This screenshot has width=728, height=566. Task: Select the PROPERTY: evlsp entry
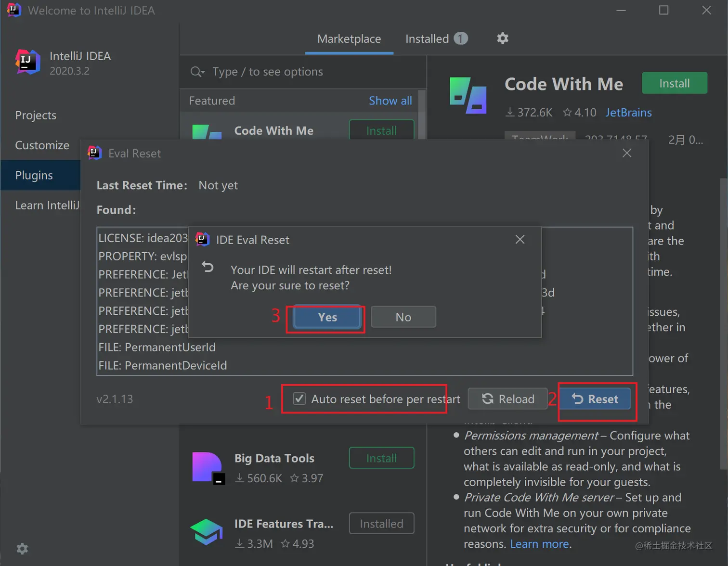[x=143, y=257]
